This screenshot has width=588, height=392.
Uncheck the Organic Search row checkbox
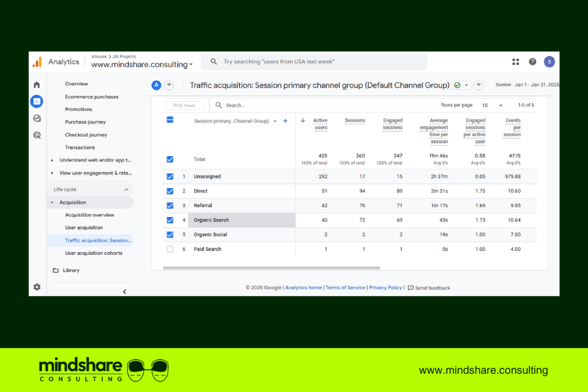pos(170,220)
